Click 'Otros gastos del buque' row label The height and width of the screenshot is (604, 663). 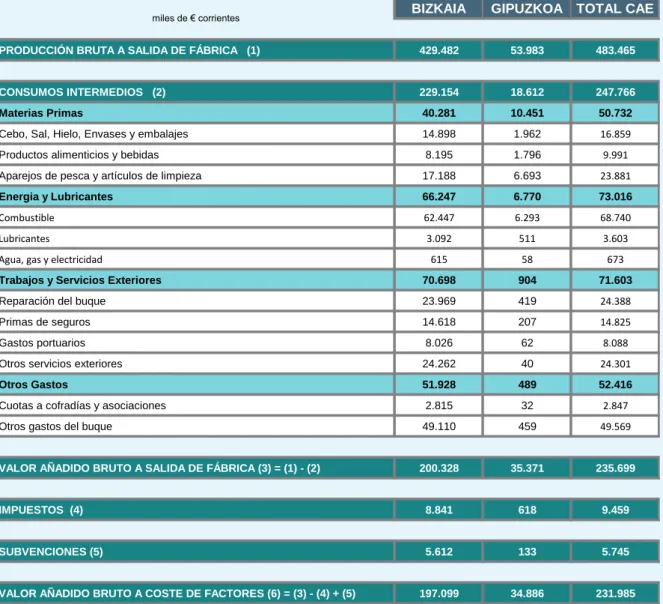pos(56,426)
